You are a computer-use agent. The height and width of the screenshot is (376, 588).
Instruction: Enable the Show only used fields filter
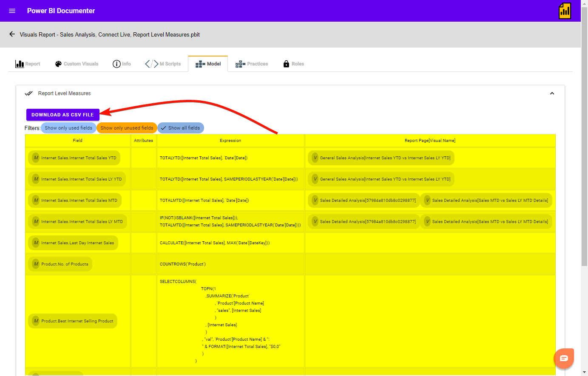point(68,127)
